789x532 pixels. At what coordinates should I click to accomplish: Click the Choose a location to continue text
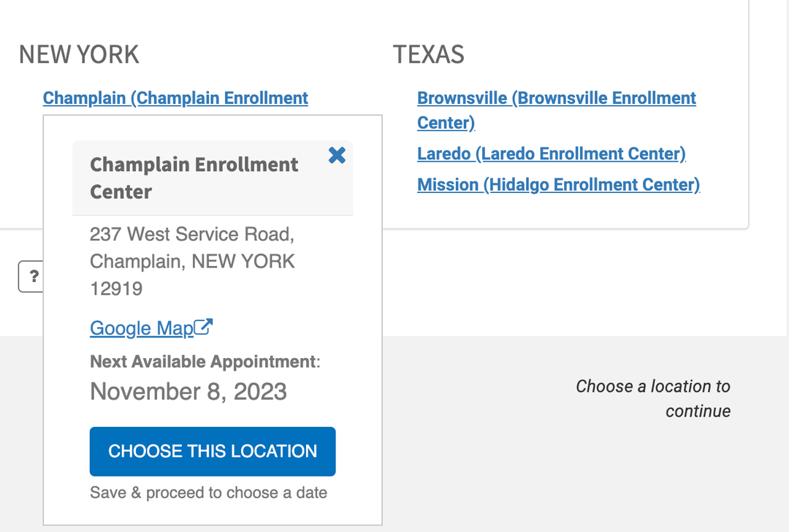tap(653, 398)
